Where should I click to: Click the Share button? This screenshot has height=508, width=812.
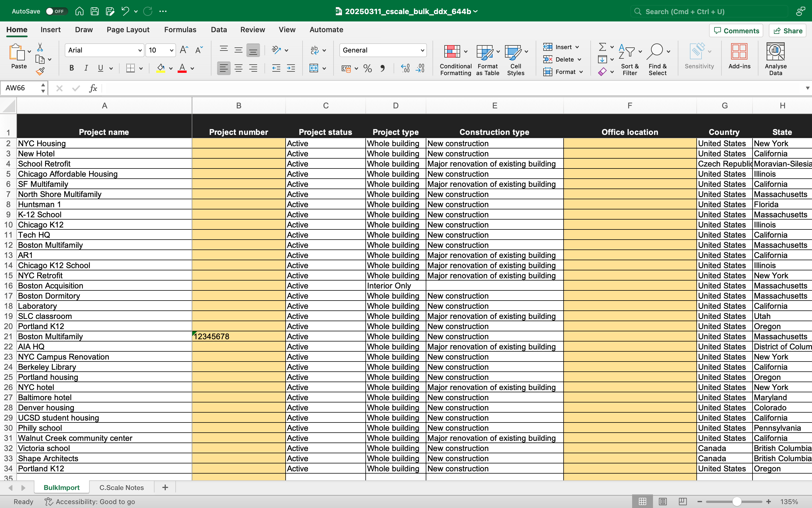click(x=787, y=30)
